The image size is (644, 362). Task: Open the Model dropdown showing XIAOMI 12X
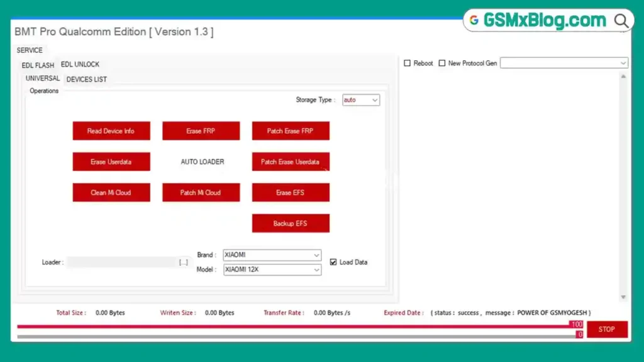[272, 270]
